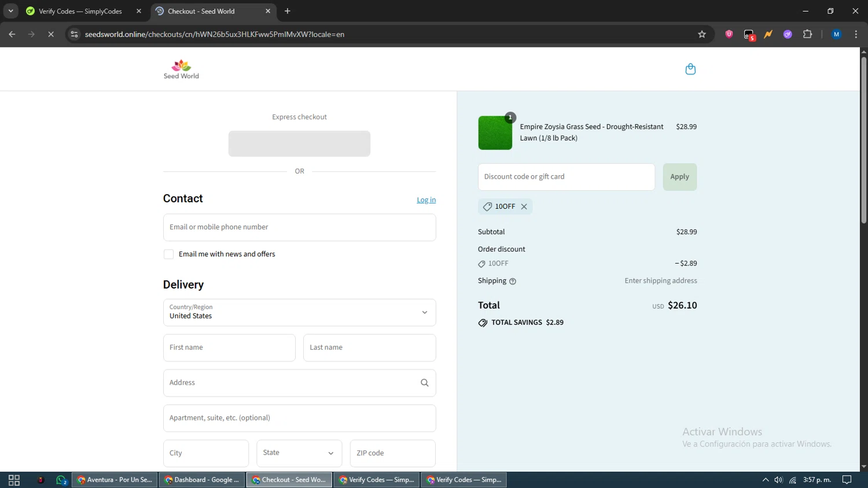Click the Apartment, suite, etc. field
Screen dimensions: 868x488
299,418
